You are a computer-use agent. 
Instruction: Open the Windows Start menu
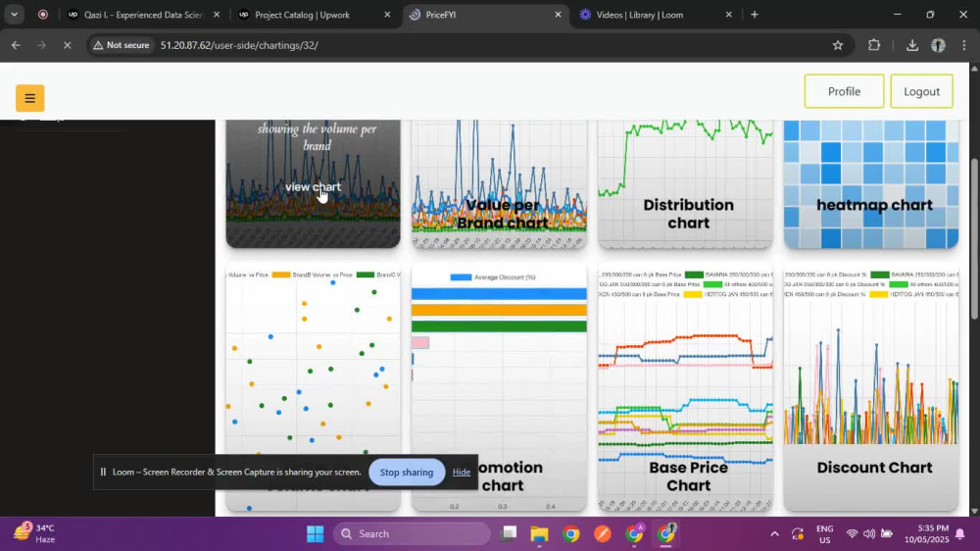[315, 533]
